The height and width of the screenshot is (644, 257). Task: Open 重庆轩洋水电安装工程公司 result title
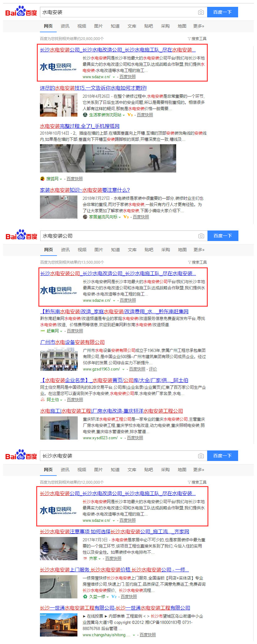(111, 411)
